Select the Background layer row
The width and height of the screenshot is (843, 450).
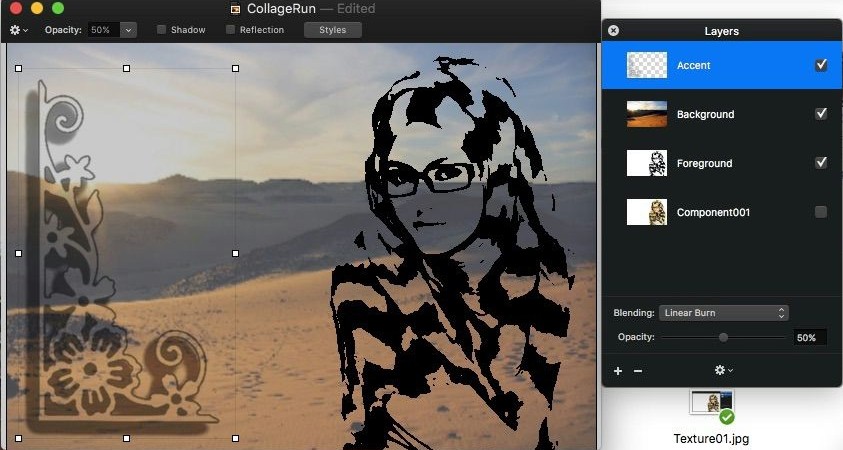point(721,114)
